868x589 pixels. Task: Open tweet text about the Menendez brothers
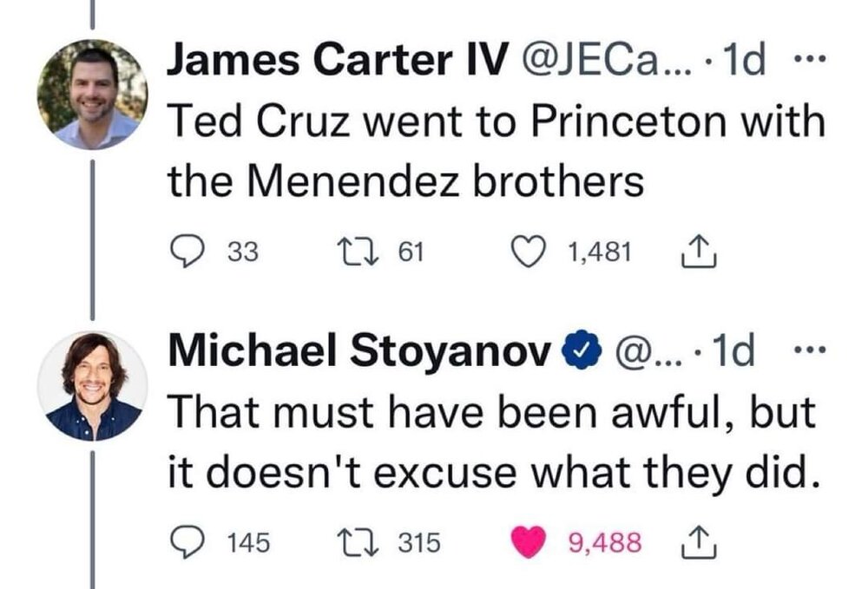[494, 151]
